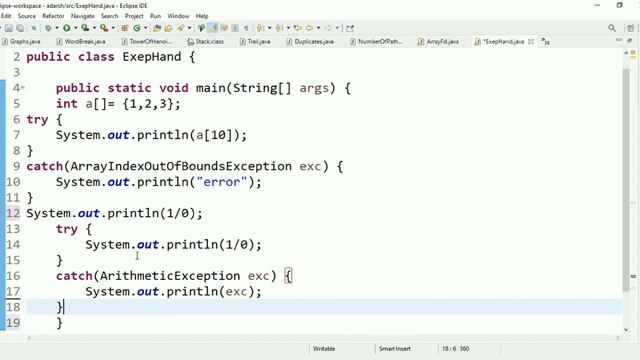The height and width of the screenshot is (360, 640).
Task: Show hidden editor tabs list icon
Action: 545,41
